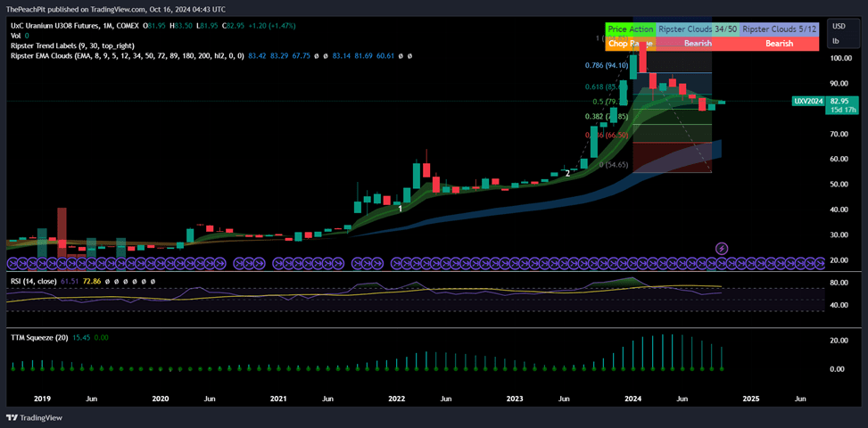868x428 pixels.
Task: Click the 100.00 price axis label
Action: pyautogui.click(x=840, y=58)
